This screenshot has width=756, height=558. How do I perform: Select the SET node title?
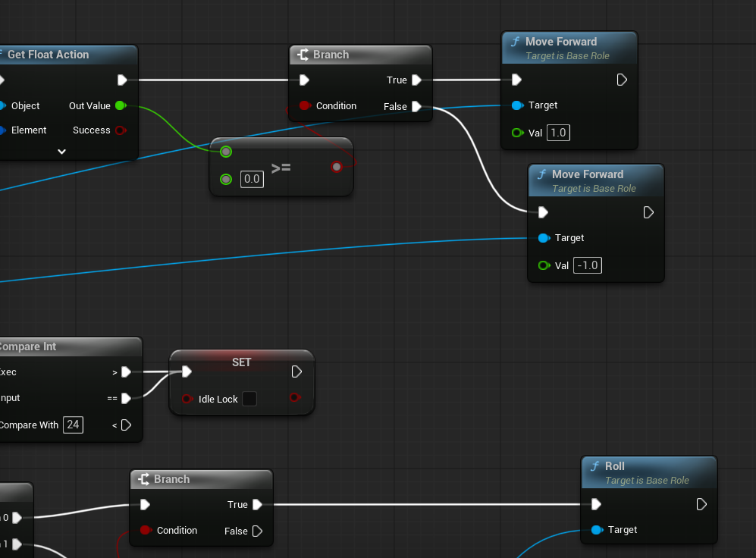click(x=242, y=362)
